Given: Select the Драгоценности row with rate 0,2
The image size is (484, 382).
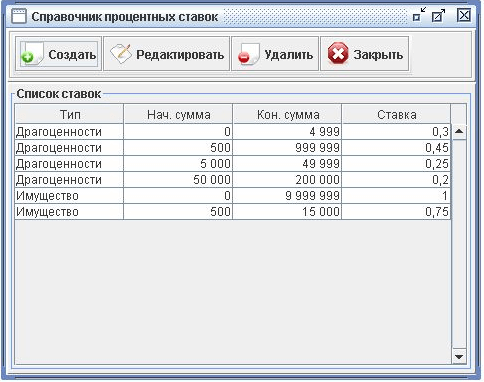Looking at the screenshot, I should pos(233,180).
